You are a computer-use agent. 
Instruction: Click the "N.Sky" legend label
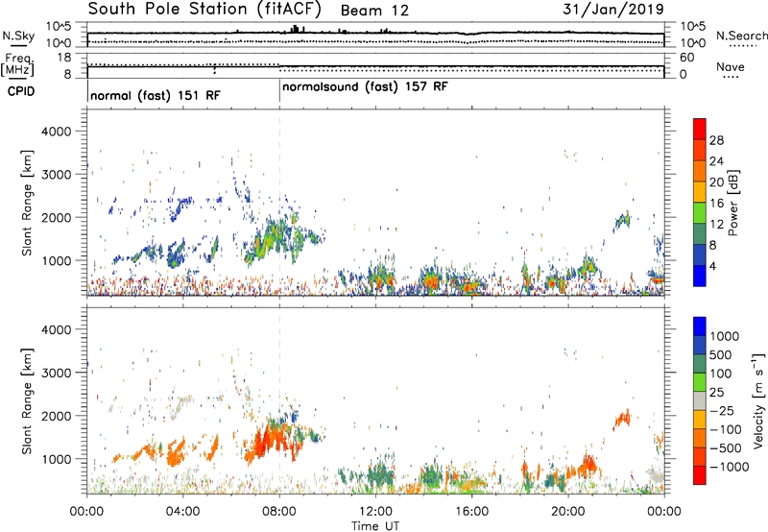pos(18,36)
